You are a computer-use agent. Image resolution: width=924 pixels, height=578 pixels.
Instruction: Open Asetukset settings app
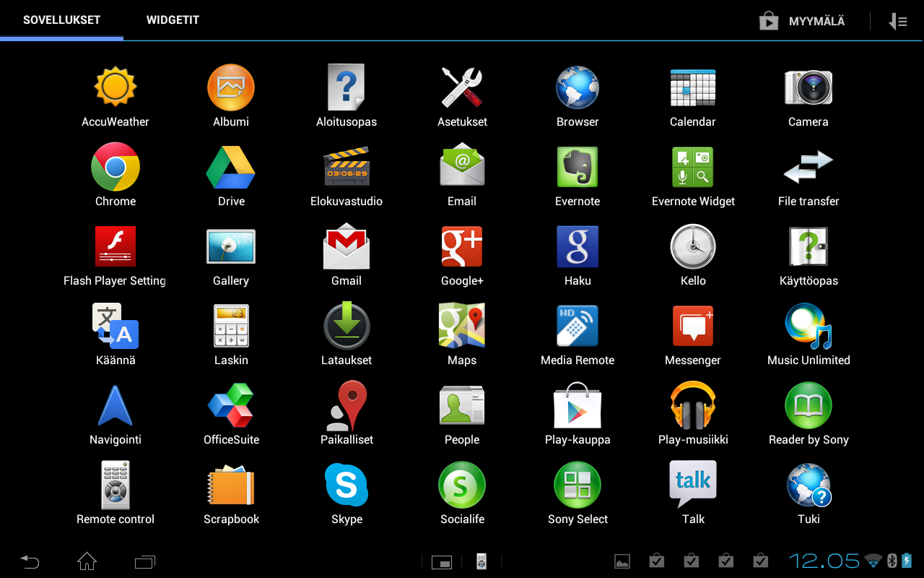click(462, 87)
